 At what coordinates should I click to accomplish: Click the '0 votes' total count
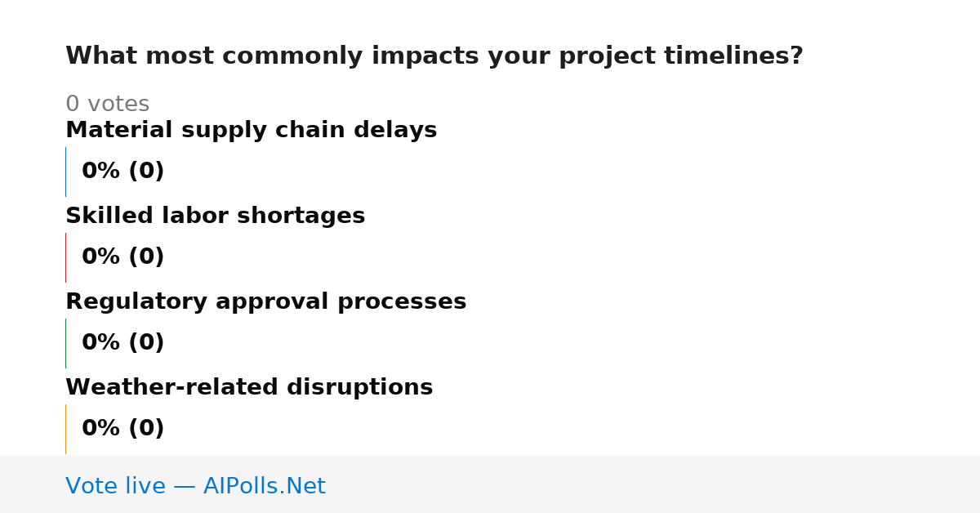coord(107,105)
